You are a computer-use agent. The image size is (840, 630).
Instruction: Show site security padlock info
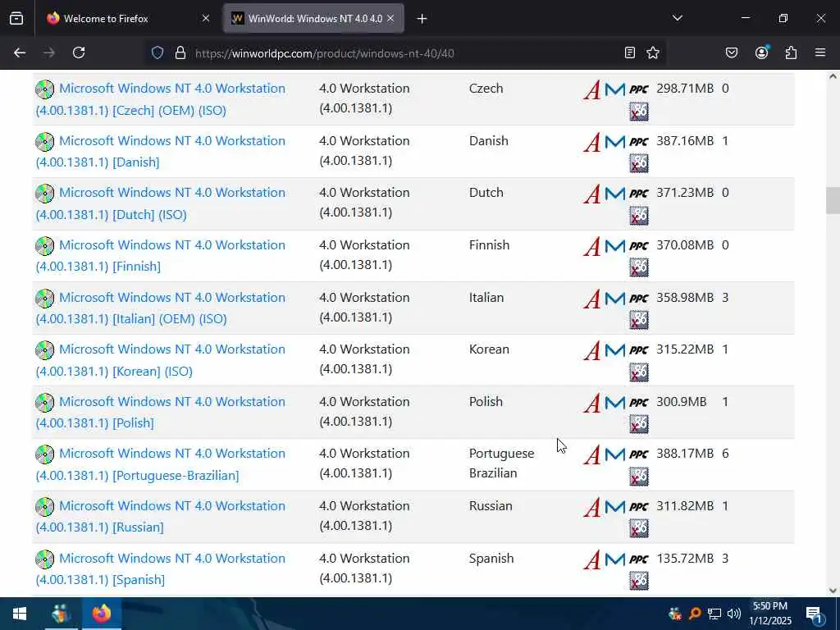point(180,52)
